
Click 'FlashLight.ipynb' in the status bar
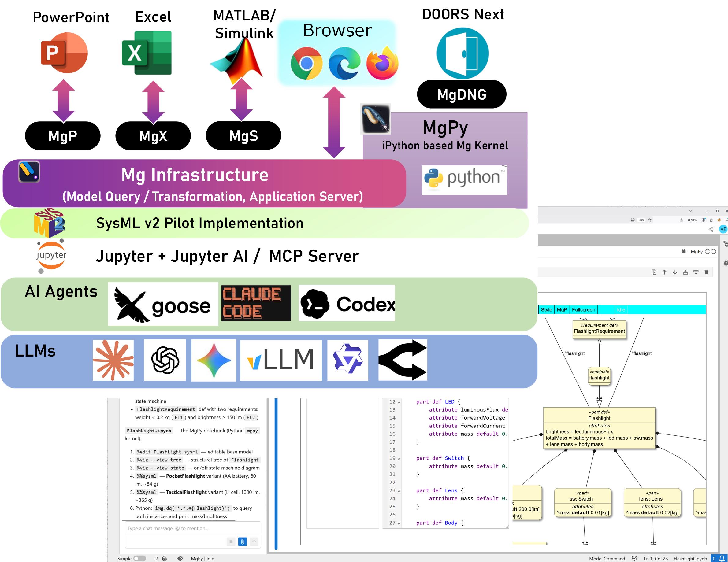pyautogui.click(x=690, y=558)
